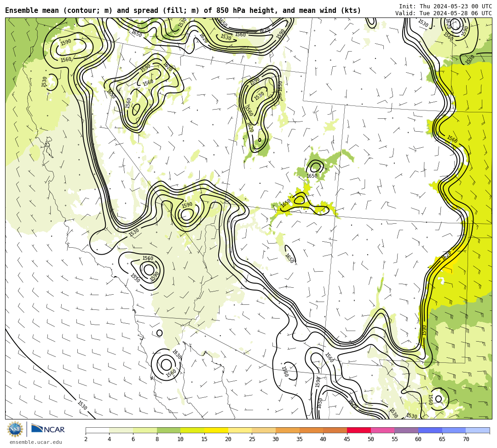Click the tan 25–30 colorbar swatch
The width and height of the screenshot is (497, 448).
click(x=264, y=430)
